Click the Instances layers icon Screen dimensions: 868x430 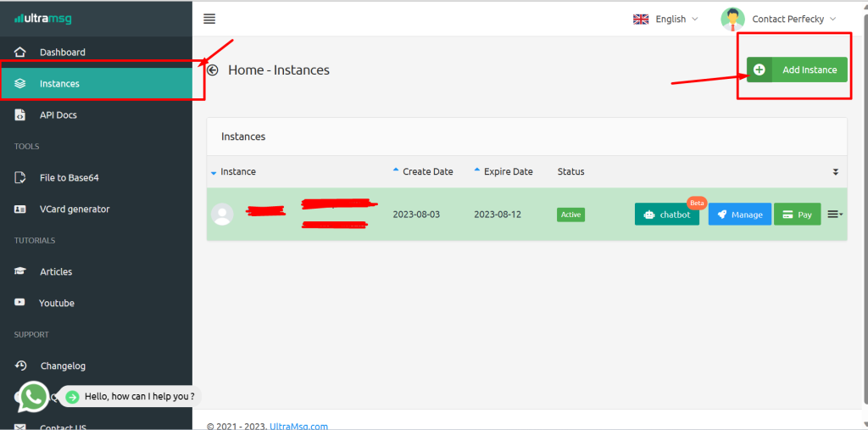(20, 84)
